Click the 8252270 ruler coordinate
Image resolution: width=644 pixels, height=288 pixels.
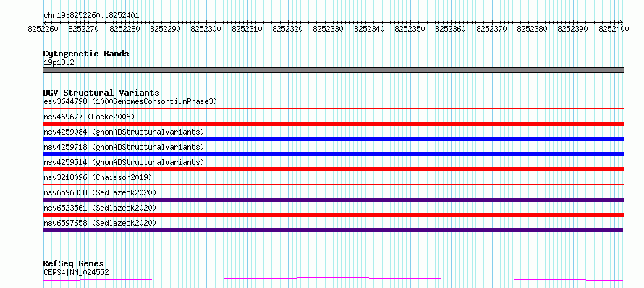pyautogui.click(x=84, y=29)
